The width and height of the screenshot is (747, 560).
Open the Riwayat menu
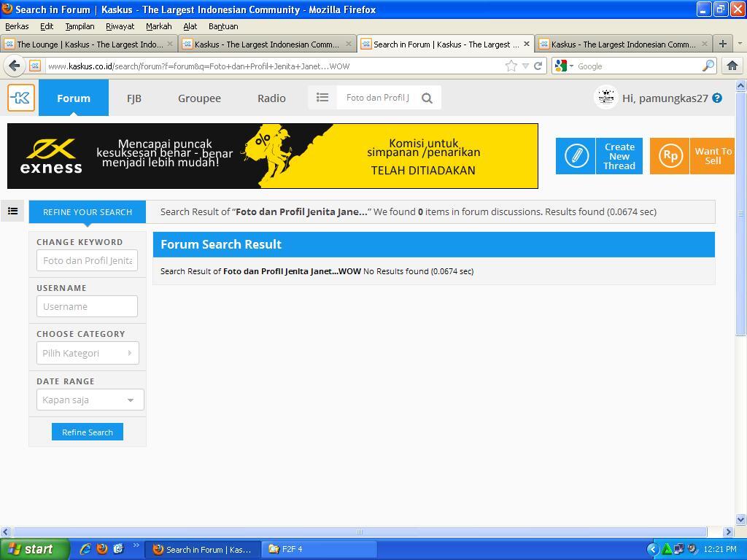point(120,26)
